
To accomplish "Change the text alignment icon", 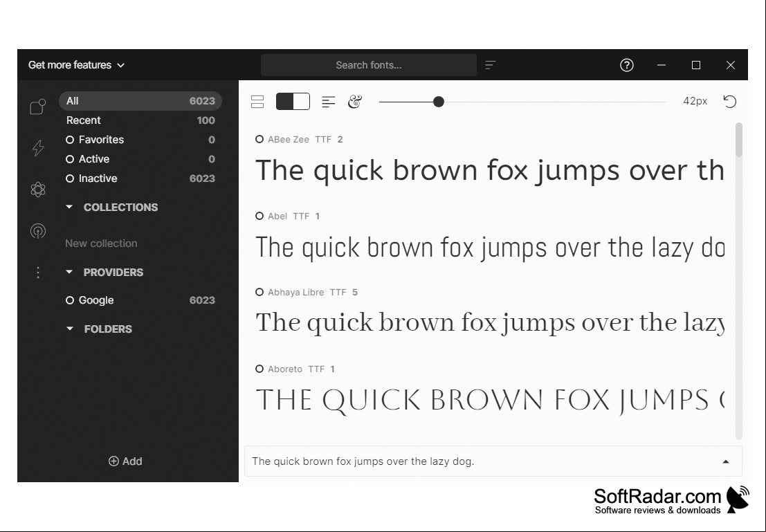I will (329, 102).
